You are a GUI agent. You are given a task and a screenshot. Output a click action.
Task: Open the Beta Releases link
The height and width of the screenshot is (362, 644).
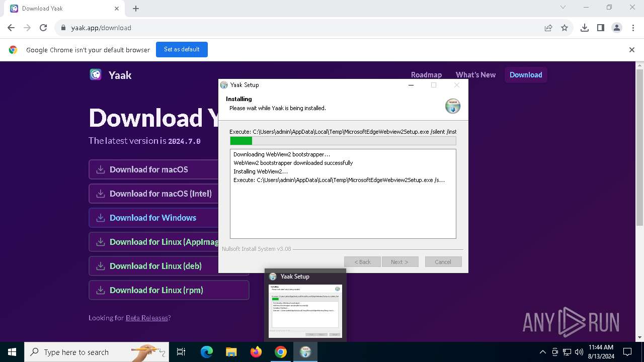pos(146,318)
